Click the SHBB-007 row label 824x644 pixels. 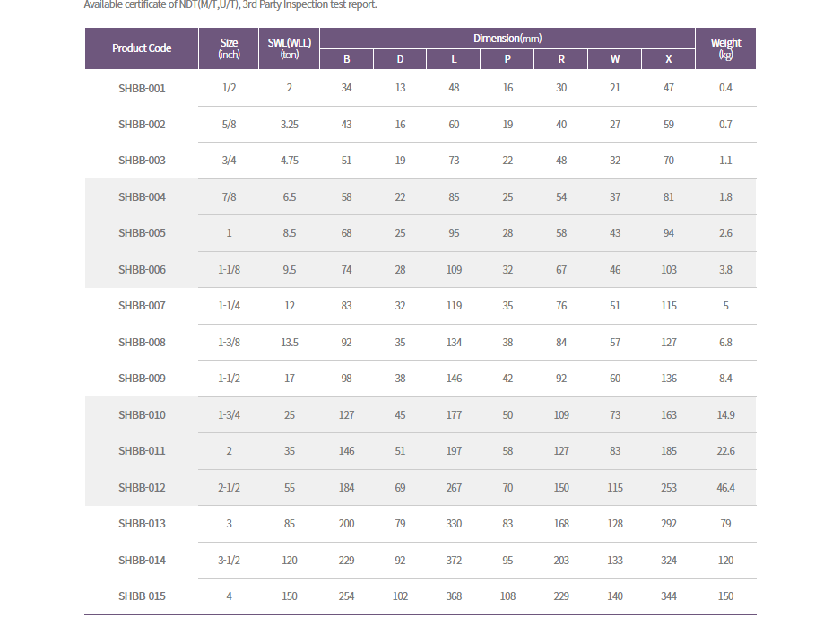coord(142,306)
